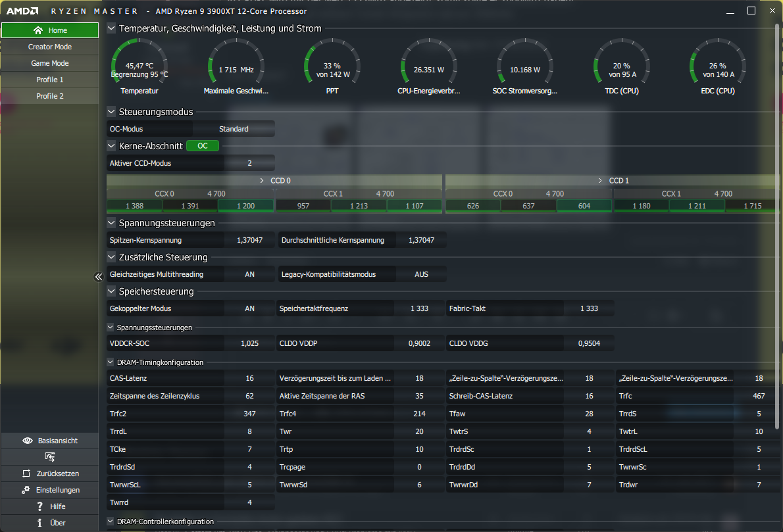The height and width of the screenshot is (532, 783).
Task: Open Einstellungen
Action: pos(50,489)
